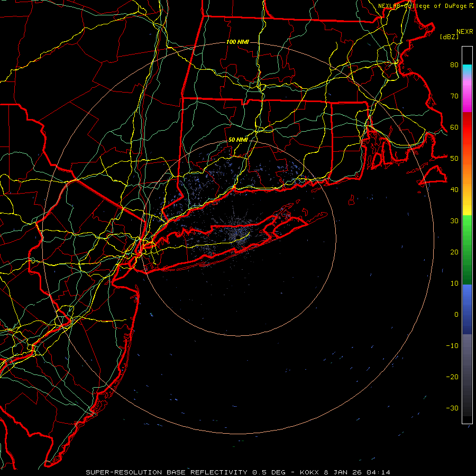Screen dimensions: 476x476
Task: Click the "[dBZ]" unit label above the scale
Action: (449, 36)
